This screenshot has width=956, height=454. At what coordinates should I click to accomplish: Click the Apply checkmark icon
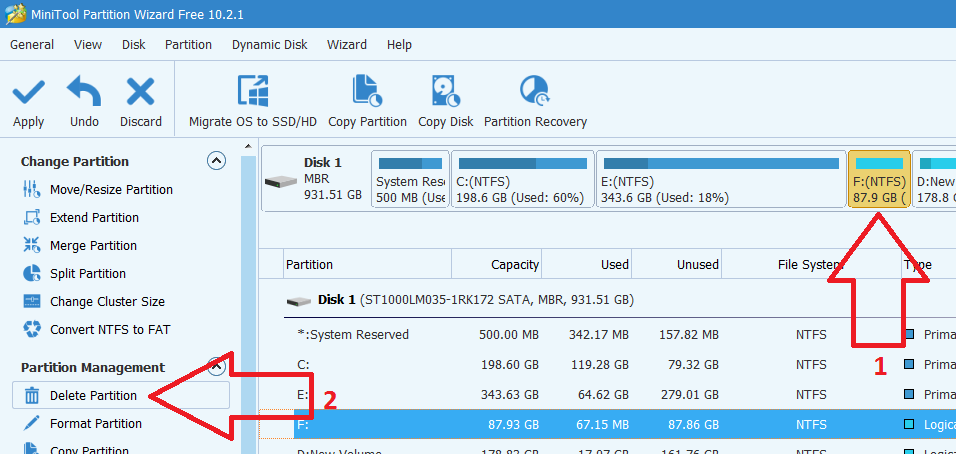click(x=28, y=92)
